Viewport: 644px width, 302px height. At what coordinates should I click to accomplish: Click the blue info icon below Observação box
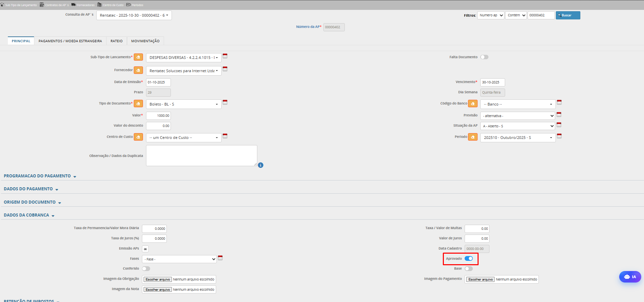[x=260, y=165]
